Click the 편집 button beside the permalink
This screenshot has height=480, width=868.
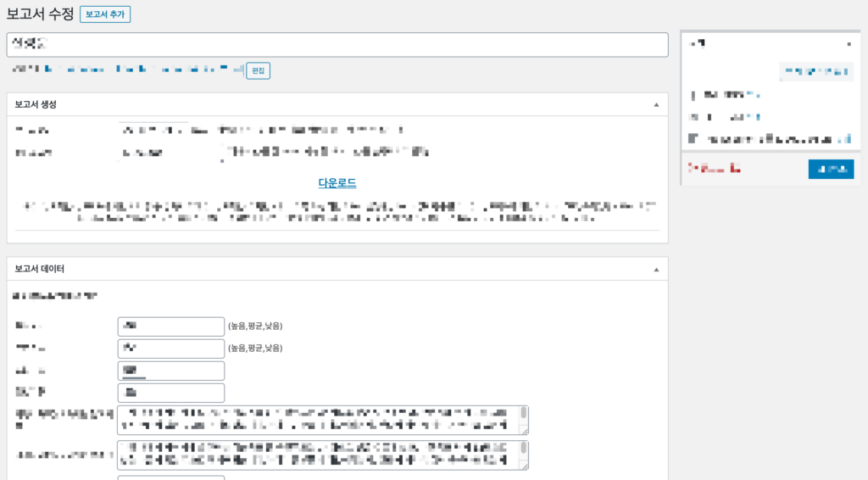258,70
